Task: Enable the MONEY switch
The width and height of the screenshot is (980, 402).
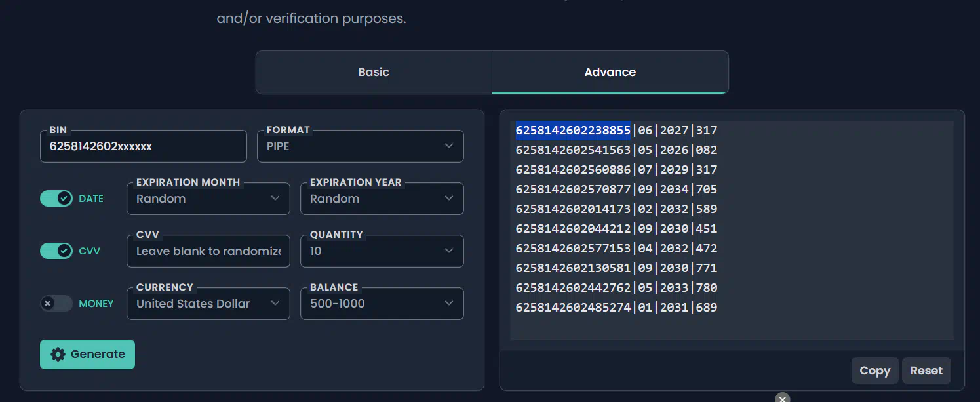Action: [56, 304]
